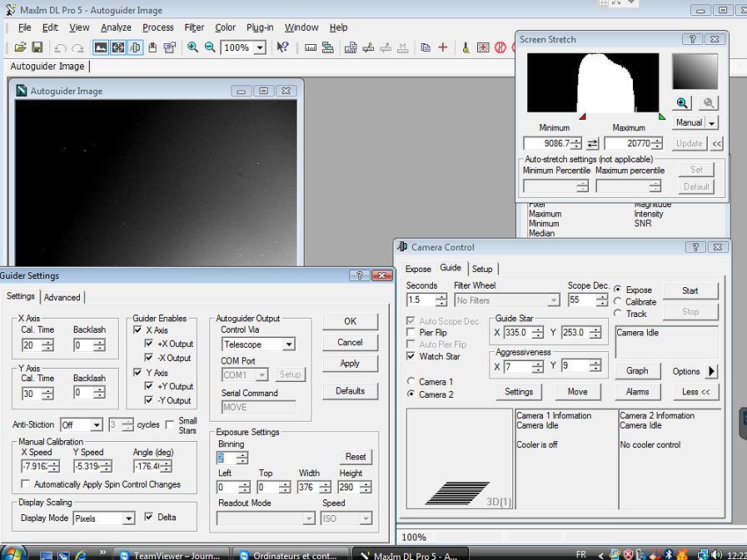Click the Seconds exposure input field
Image resolution: width=747 pixels, height=560 pixels.
pos(421,300)
